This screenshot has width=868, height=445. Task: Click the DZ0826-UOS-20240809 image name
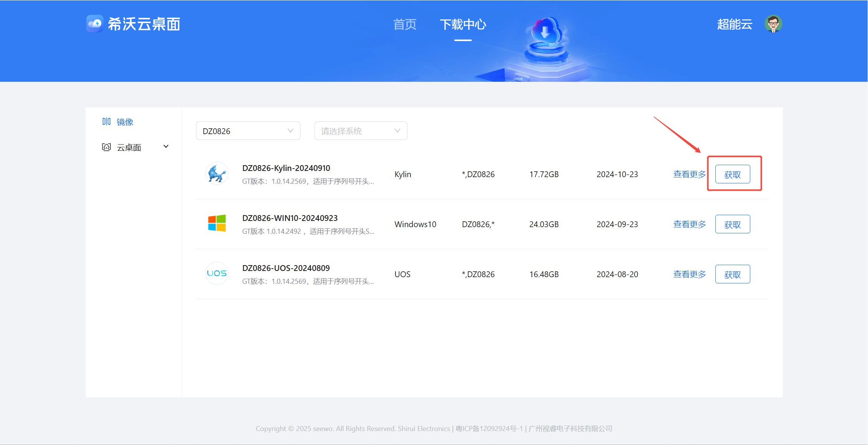tap(286, 268)
